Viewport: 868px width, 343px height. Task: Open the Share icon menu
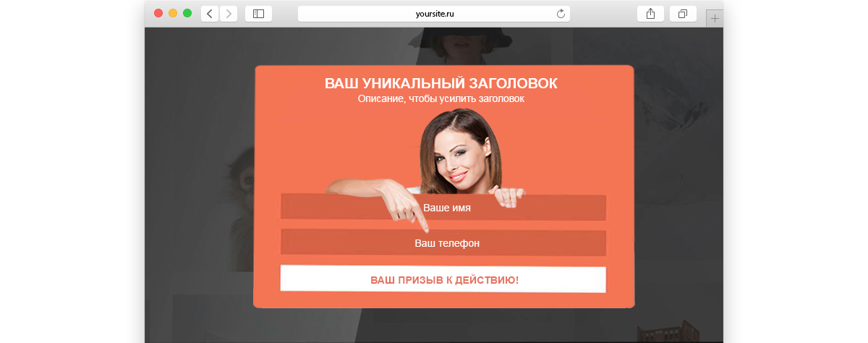650,14
